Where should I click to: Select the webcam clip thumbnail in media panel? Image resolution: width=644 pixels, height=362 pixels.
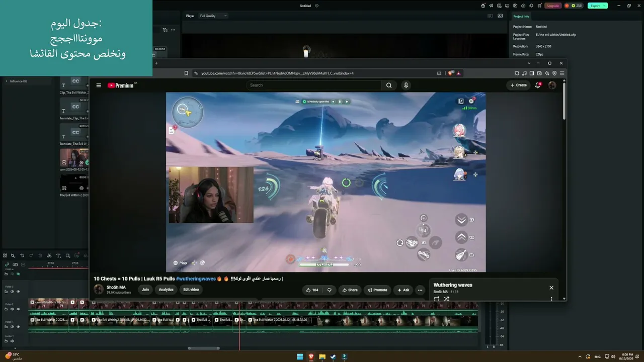click(x=74, y=157)
